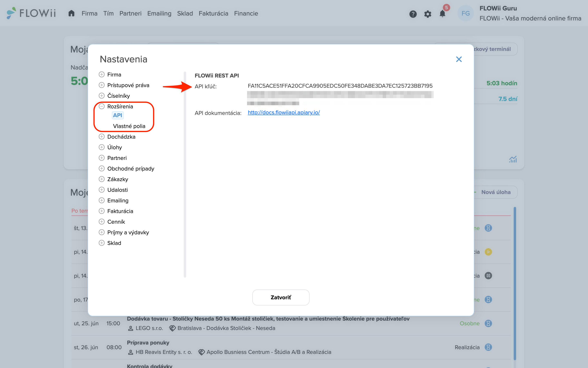Click the Zatvoriť button

click(x=281, y=297)
